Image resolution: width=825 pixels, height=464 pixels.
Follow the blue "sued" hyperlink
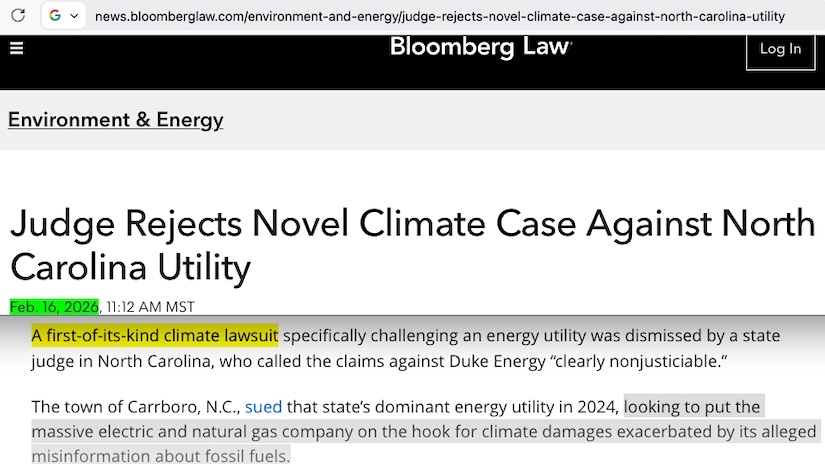tap(263, 407)
